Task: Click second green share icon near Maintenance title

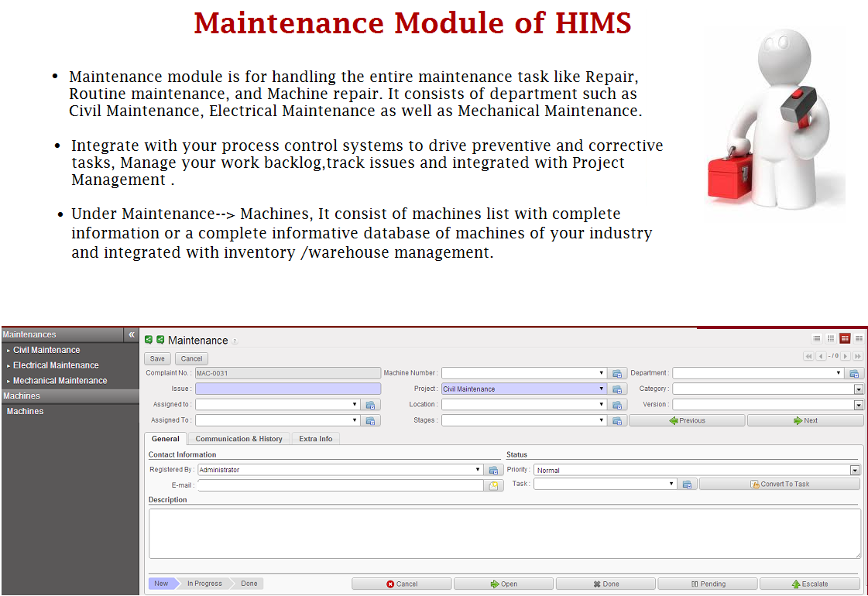Action: pos(160,340)
